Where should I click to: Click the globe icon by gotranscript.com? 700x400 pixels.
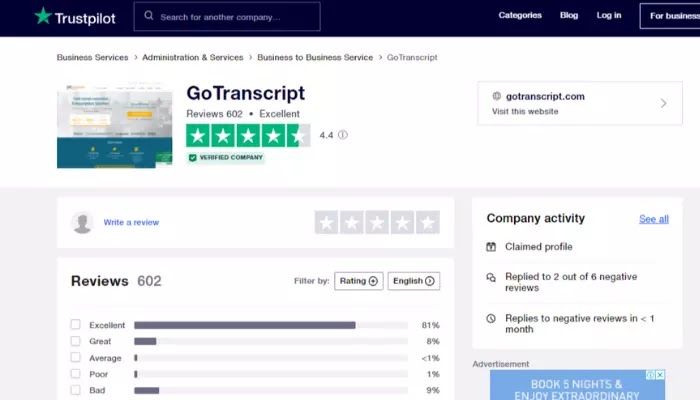tap(496, 96)
